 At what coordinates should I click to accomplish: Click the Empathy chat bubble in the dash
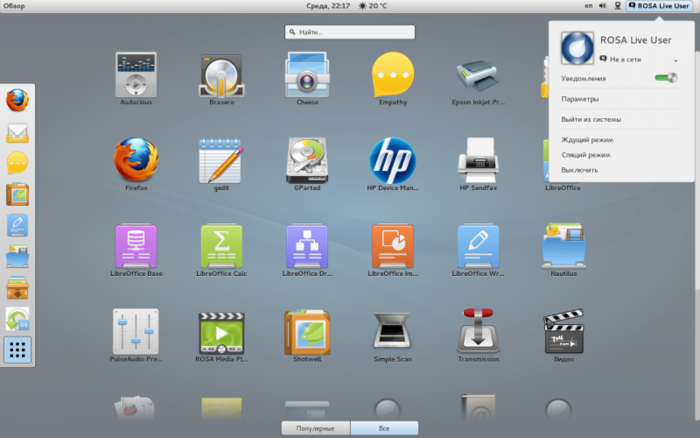coord(17,163)
